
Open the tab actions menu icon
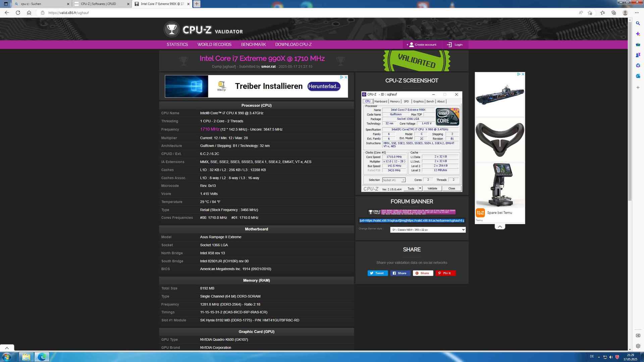pyautogui.click(x=6, y=4)
